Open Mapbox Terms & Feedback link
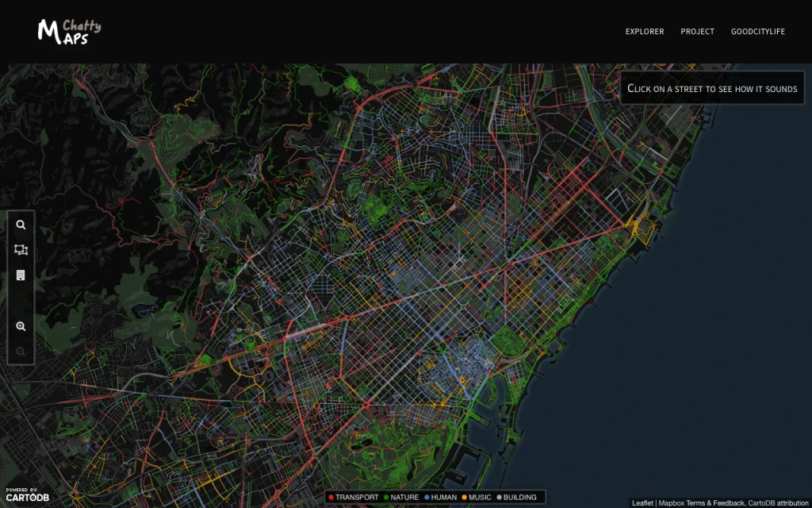This screenshot has height=508, width=812. pos(701,502)
